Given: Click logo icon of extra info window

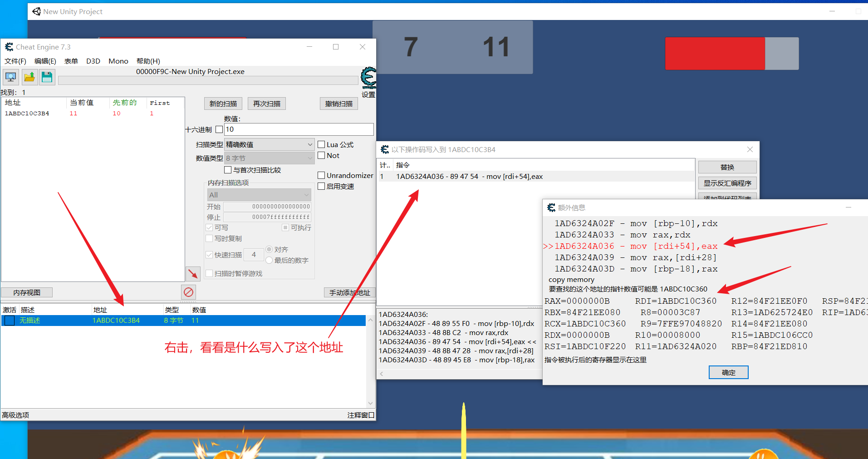Looking at the screenshot, I should pos(551,207).
